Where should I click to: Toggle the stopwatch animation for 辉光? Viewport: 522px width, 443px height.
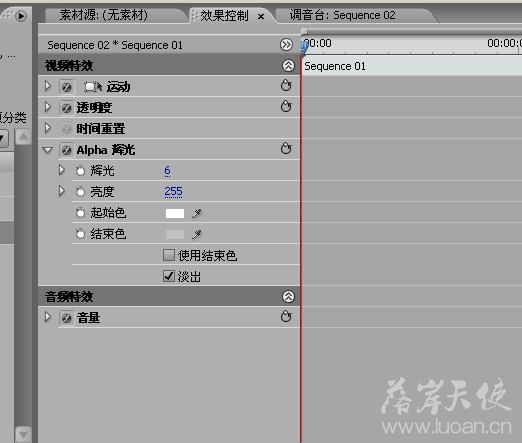coord(80,171)
